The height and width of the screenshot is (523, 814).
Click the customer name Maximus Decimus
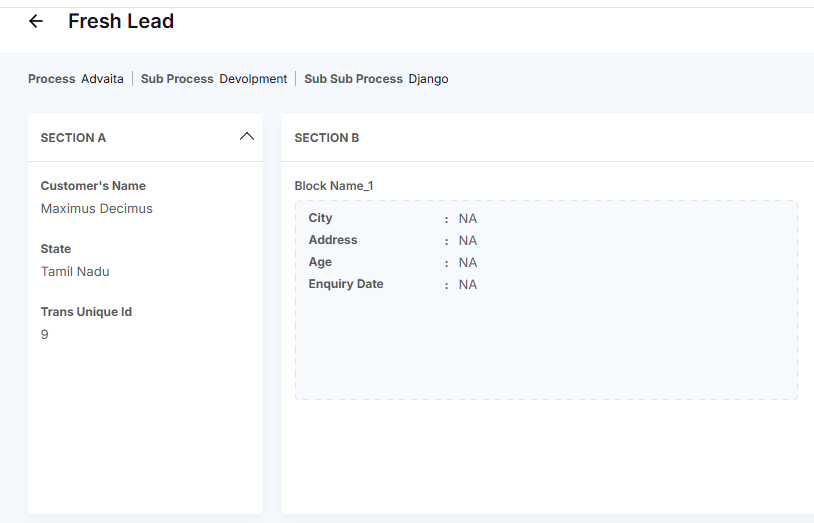97,209
